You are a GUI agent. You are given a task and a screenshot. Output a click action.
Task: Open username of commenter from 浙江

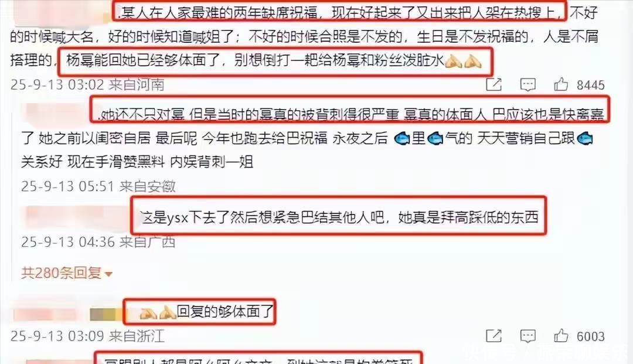click(67, 314)
